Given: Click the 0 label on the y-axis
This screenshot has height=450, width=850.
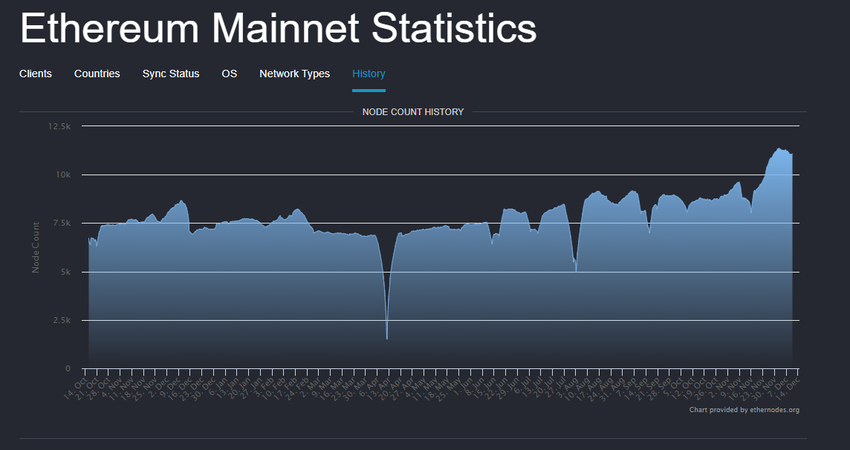Looking at the screenshot, I should pos(67,368).
